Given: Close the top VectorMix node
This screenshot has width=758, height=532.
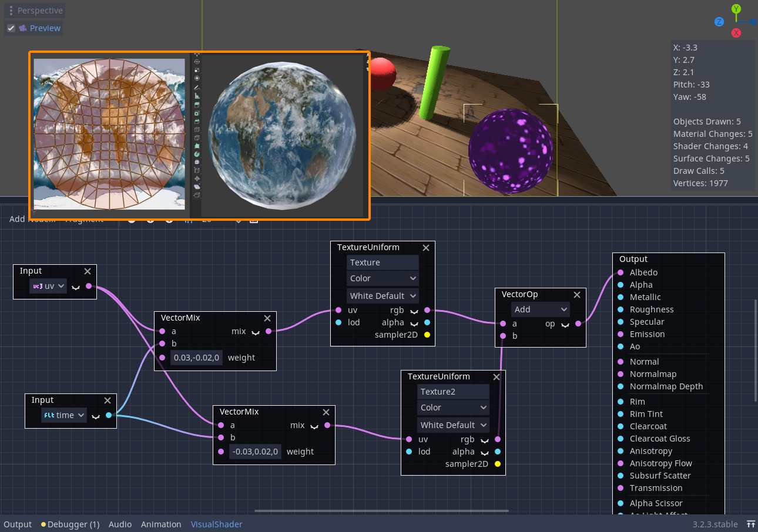Looking at the screenshot, I should coord(267,318).
